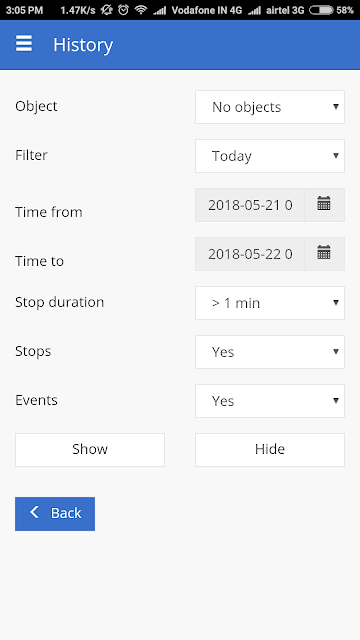Change the Events Yes selector
This screenshot has height=640, width=360.
click(270, 401)
